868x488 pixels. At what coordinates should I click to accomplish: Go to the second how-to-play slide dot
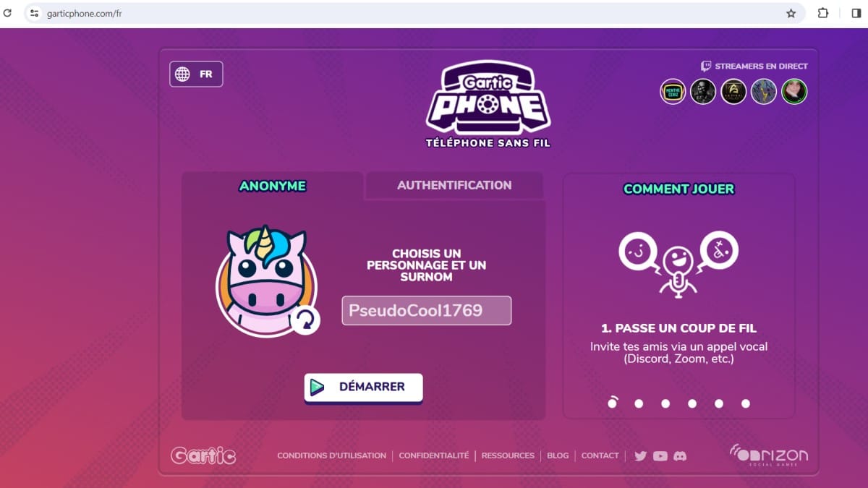tap(639, 403)
